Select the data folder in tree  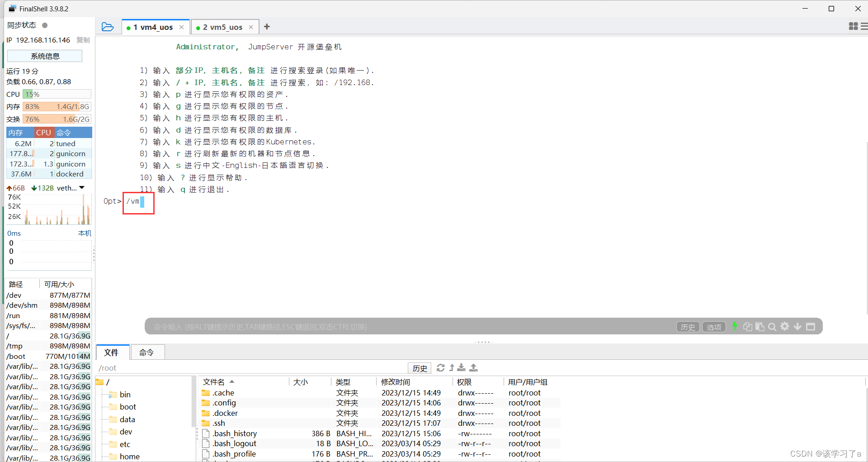coord(122,419)
